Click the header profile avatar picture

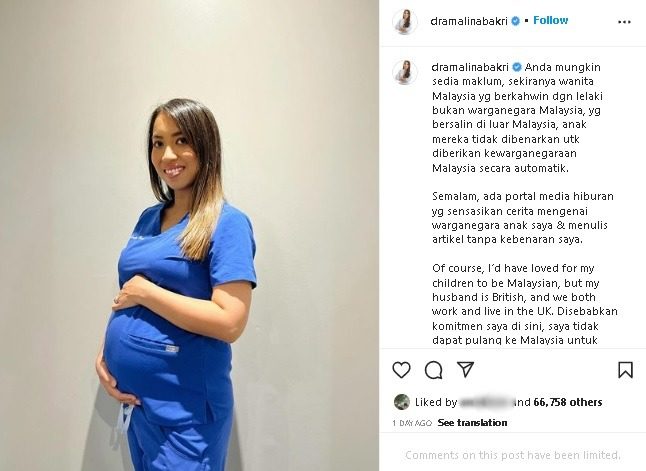pos(405,21)
